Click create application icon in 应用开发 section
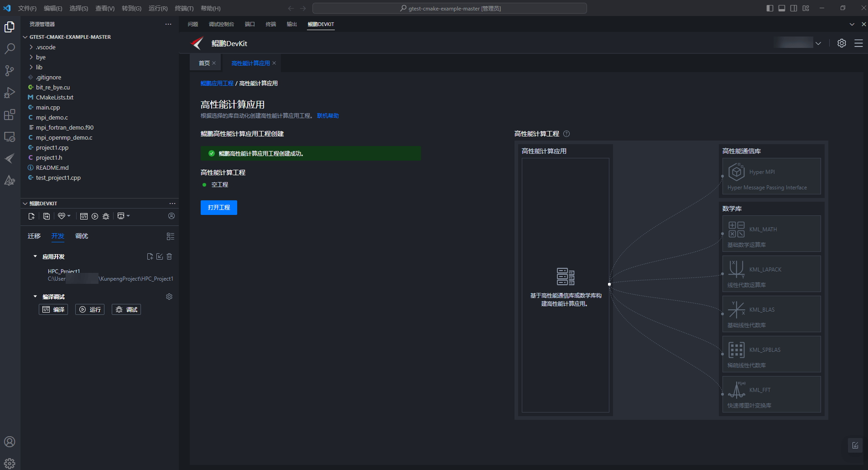The height and width of the screenshot is (470, 868). 150,256
